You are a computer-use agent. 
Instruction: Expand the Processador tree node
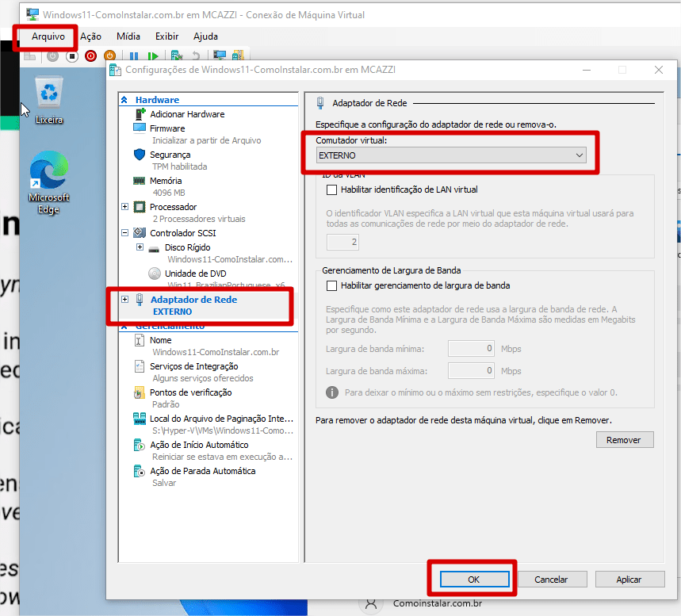click(x=125, y=207)
